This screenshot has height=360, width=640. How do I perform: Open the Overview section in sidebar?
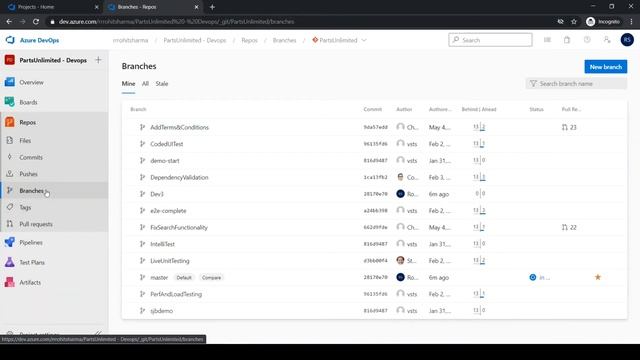coord(31,82)
